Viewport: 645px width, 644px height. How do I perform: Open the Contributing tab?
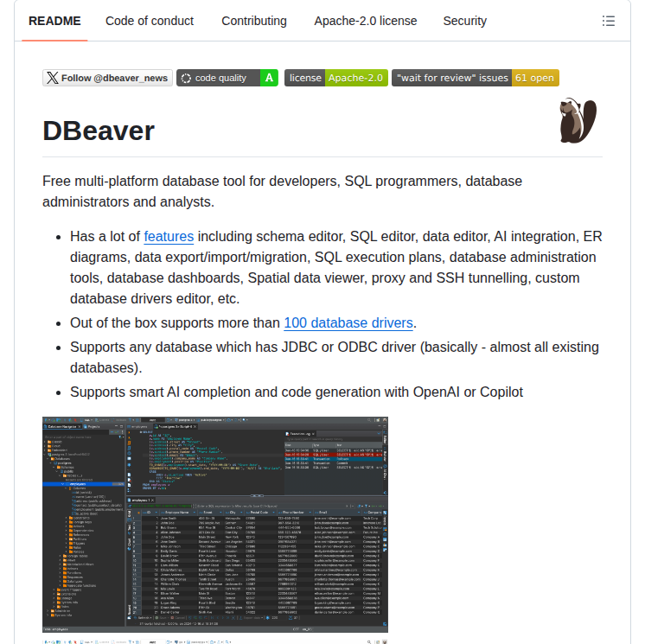tap(254, 21)
